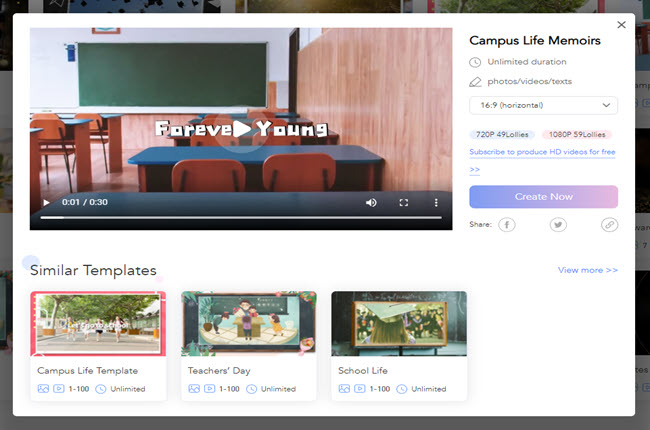The image size is (650, 430).
Task: Open the School Life template thumbnail
Action: pyautogui.click(x=398, y=324)
